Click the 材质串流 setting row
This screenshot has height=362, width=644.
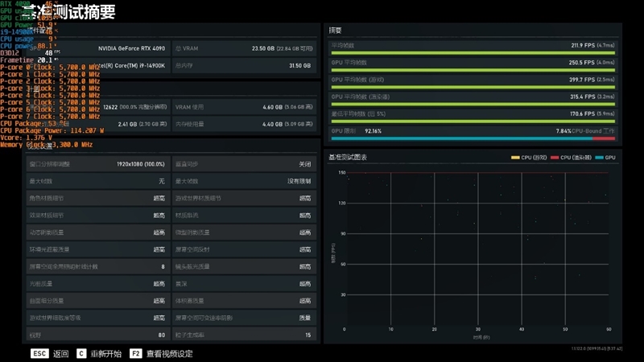point(244,216)
